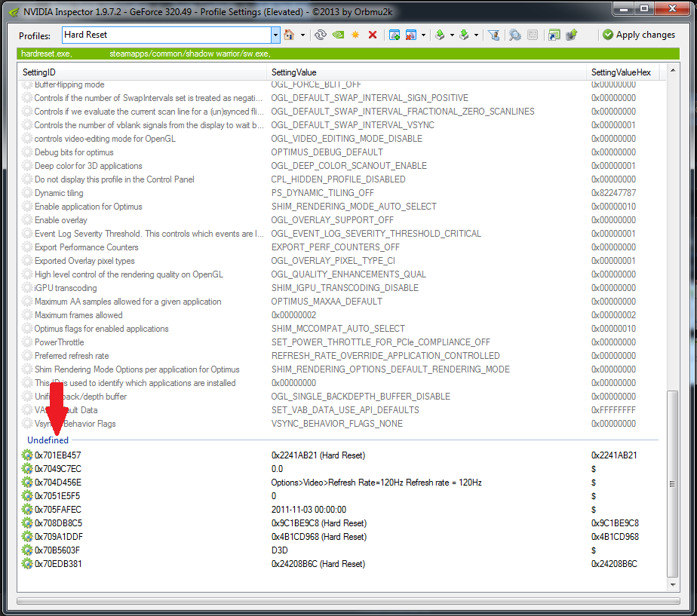Click the shortcut window icon in toolbar

[554, 35]
